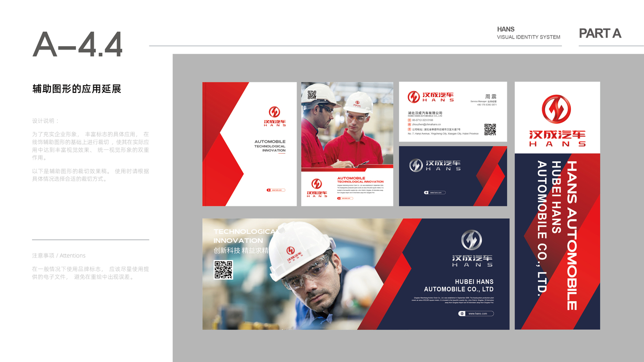Select the navy business card back mockup
The height and width of the screenshot is (362, 644).
[x=453, y=176]
